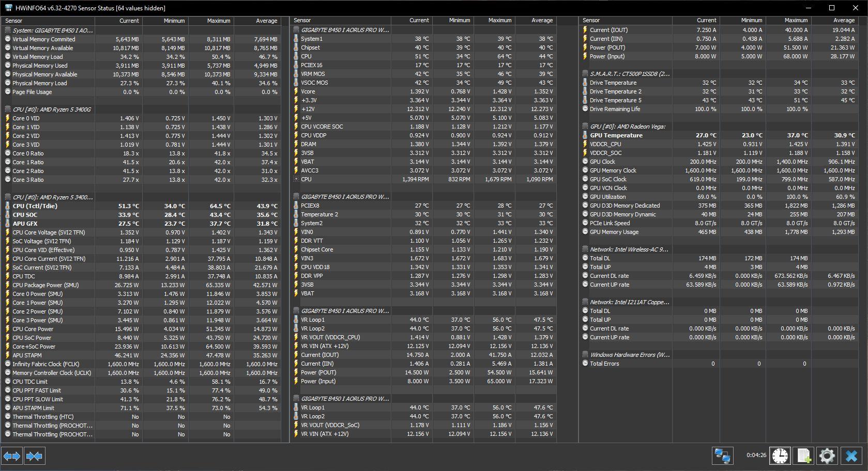Click the Average column header in middle panel

(536, 21)
